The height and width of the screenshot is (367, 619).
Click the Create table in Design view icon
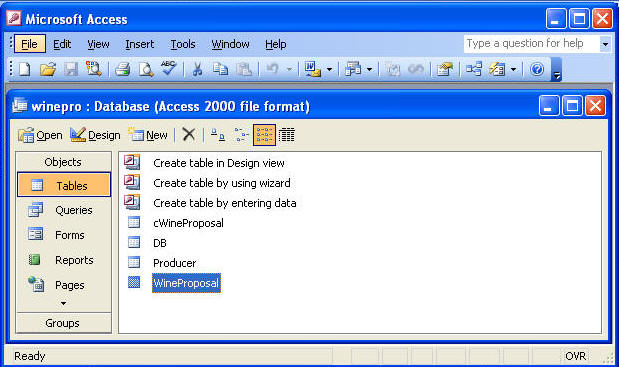132,162
